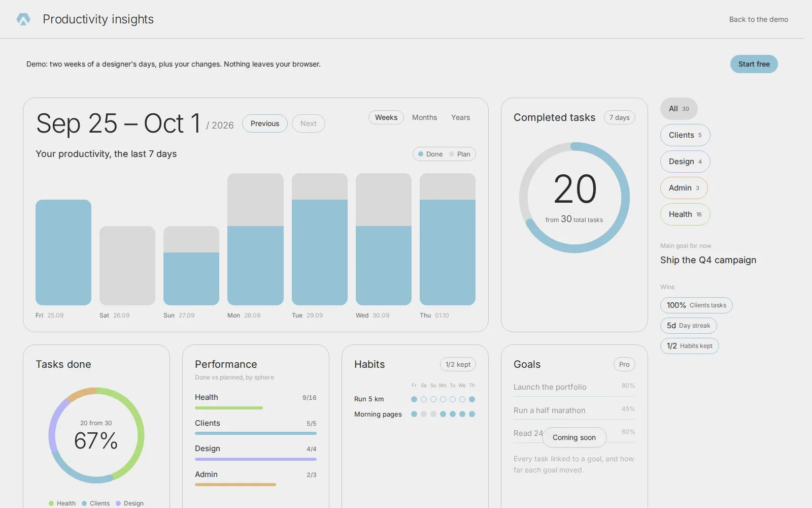Screen dimensions: 812x508
Task: Select the All 30 filter chip
Action: (679, 109)
